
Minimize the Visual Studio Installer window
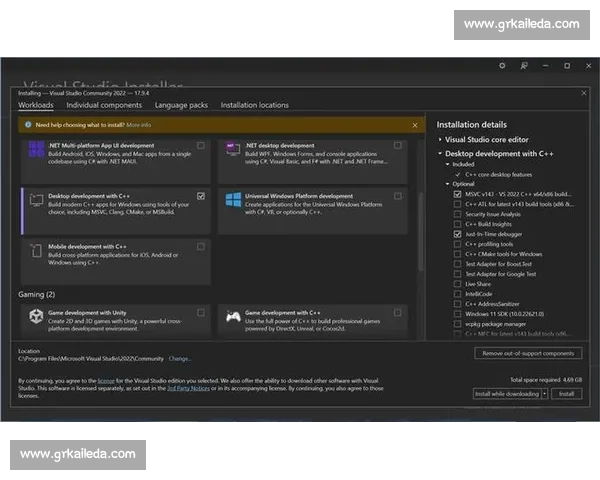545,66
